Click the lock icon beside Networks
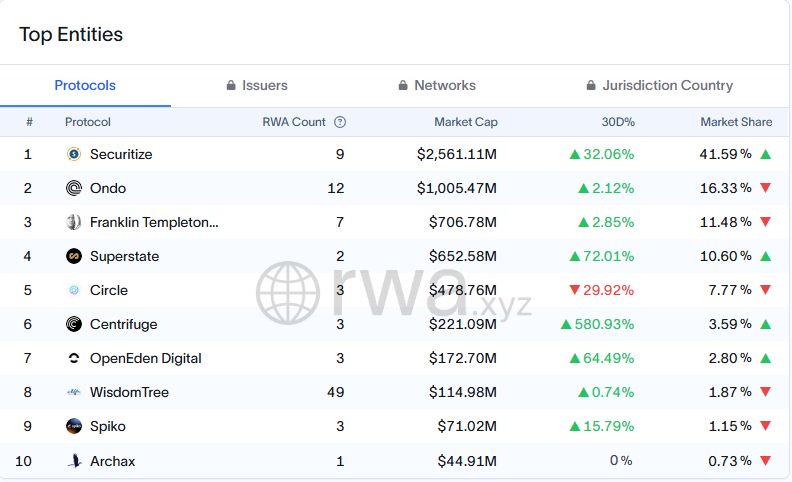792x482 pixels. click(x=403, y=85)
